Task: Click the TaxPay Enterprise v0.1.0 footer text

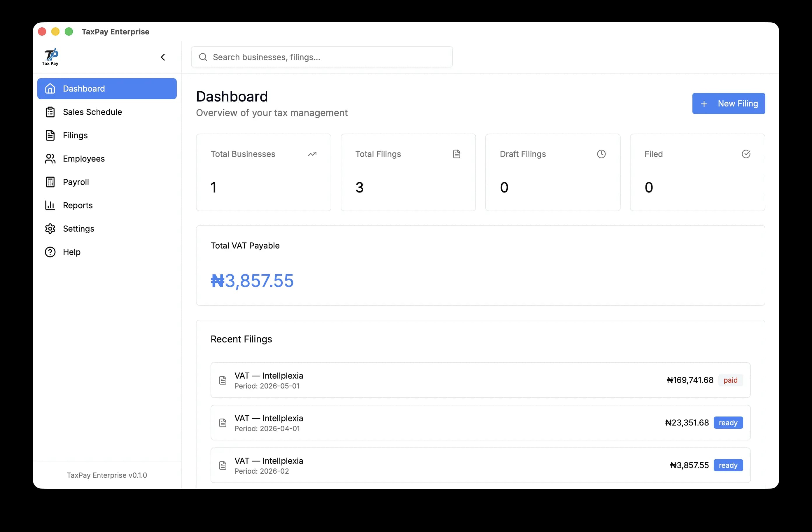Action: click(x=107, y=475)
